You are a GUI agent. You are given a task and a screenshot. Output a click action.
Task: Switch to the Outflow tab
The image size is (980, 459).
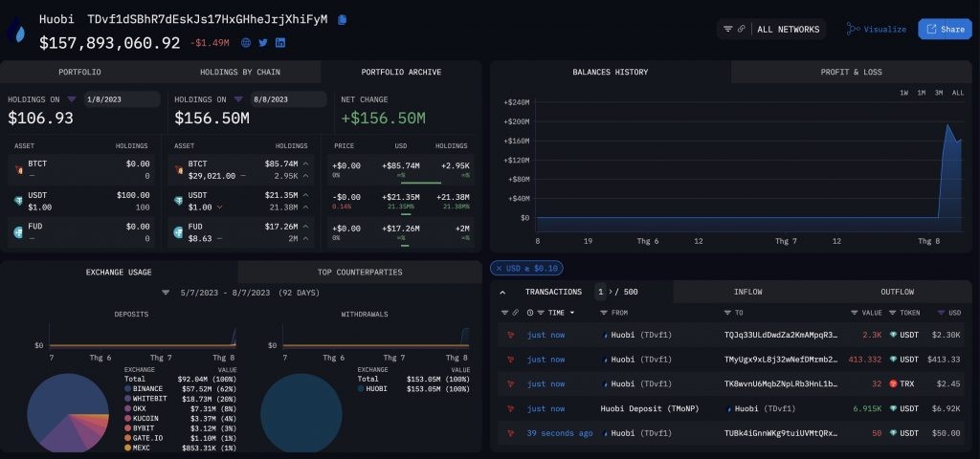pos(898,292)
